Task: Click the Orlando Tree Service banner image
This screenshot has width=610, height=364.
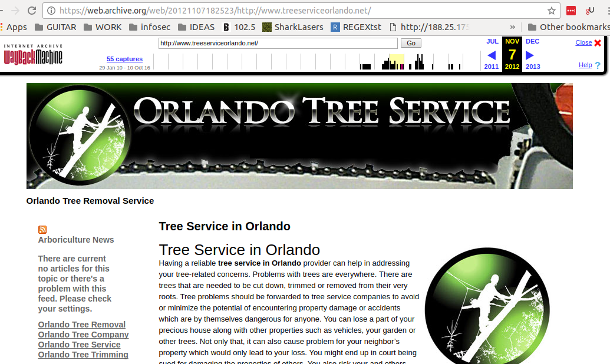Action: [x=299, y=136]
